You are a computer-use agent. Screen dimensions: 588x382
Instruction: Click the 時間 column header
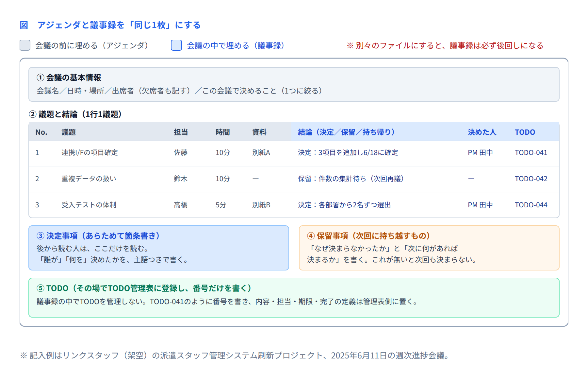click(x=222, y=132)
